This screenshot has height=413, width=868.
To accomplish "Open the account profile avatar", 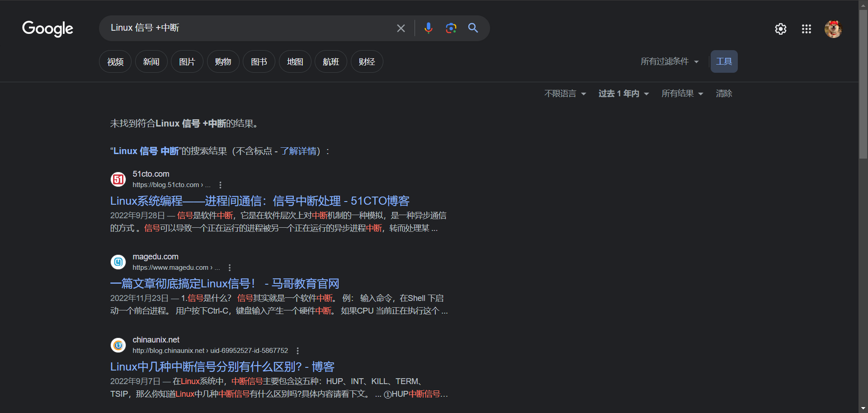I will 833,29.
